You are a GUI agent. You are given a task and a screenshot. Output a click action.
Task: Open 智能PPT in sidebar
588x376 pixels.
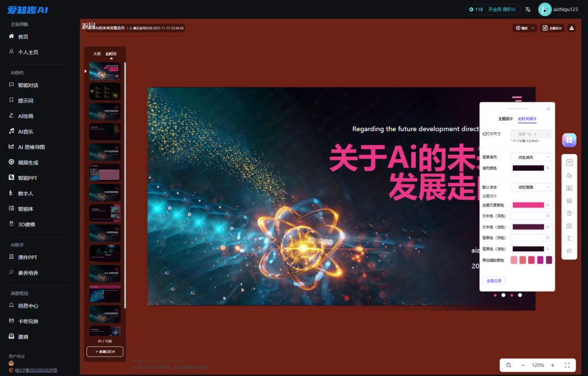tap(28, 178)
